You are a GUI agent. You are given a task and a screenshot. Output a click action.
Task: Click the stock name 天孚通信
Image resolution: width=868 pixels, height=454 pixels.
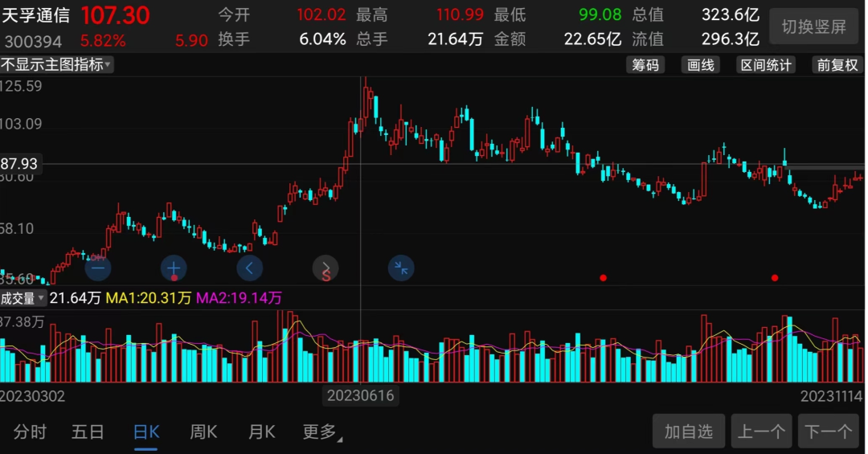(x=36, y=15)
